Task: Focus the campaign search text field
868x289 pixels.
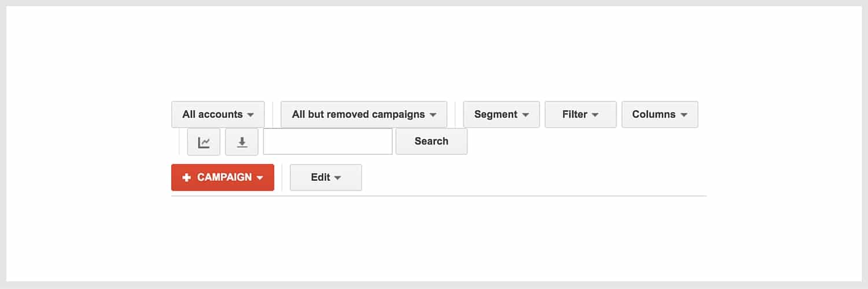Action: (328, 142)
